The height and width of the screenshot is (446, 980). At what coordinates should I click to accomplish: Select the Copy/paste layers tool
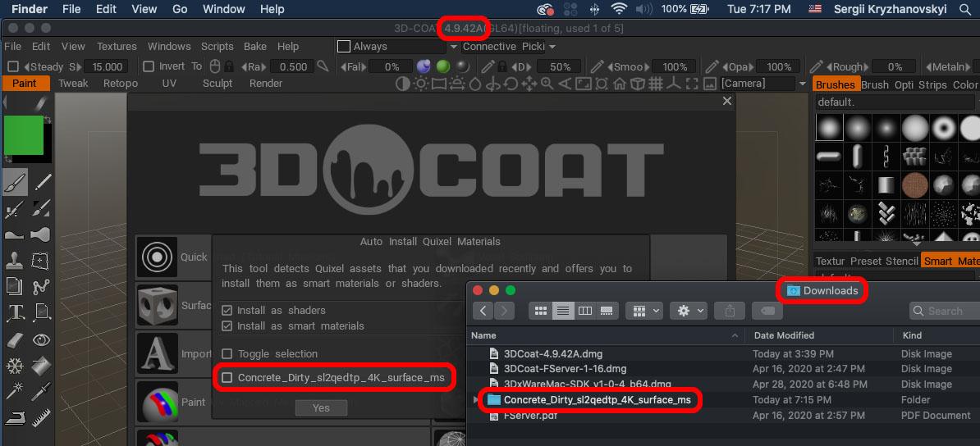click(x=15, y=287)
